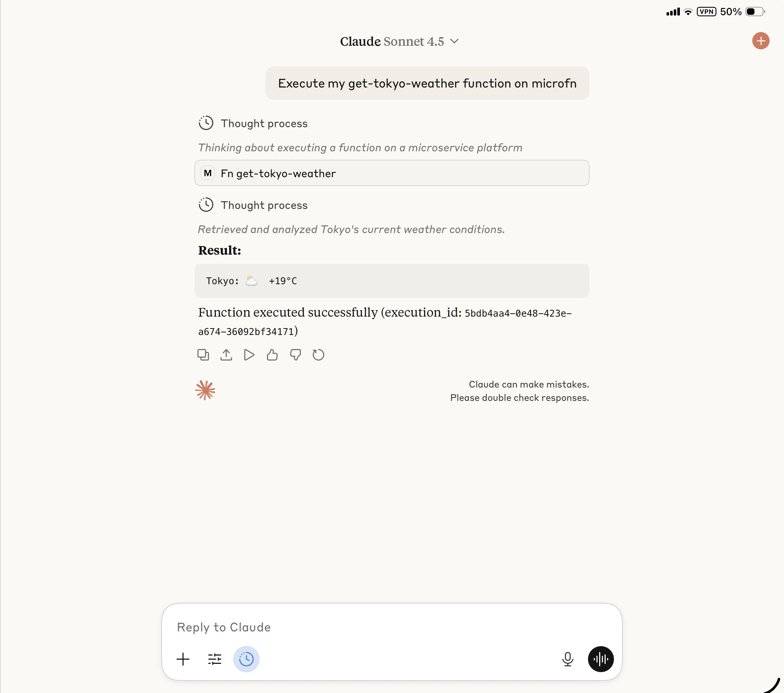Play the response aloud
This screenshot has width=784, height=693.
pyautogui.click(x=249, y=355)
